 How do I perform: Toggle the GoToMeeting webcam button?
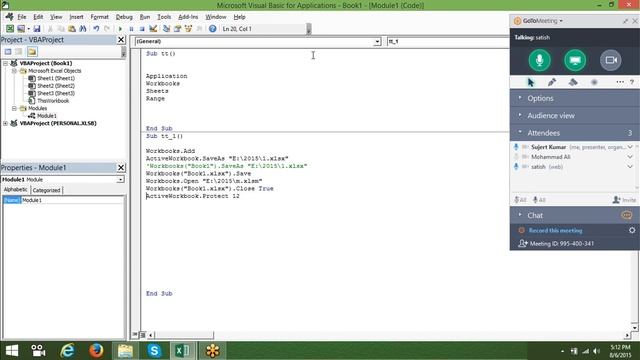[611, 60]
